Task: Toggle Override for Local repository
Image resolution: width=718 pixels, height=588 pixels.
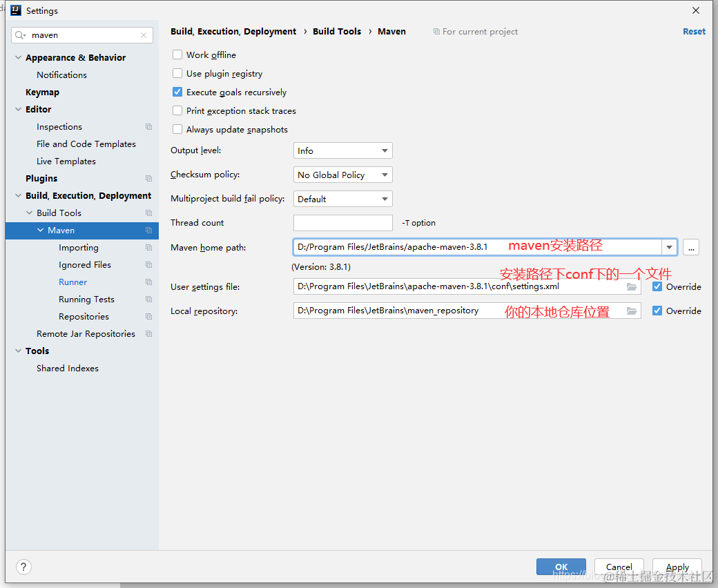Action: point(657,311)
